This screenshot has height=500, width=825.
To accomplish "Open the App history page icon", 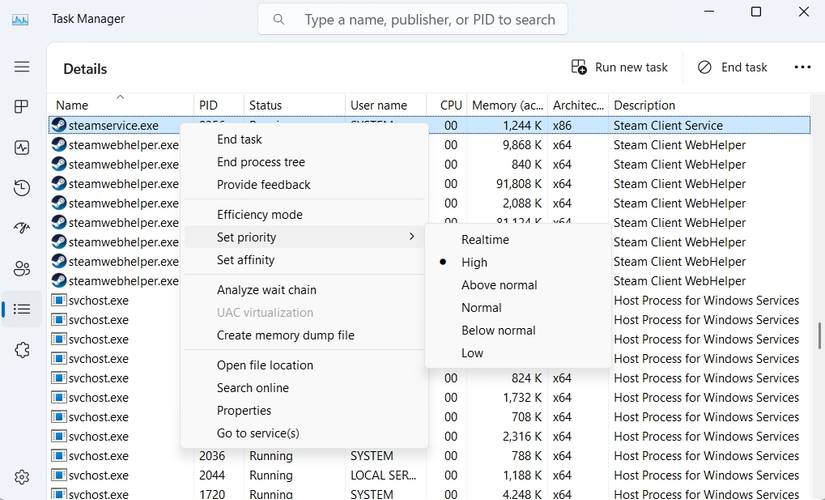I will 22,188.
